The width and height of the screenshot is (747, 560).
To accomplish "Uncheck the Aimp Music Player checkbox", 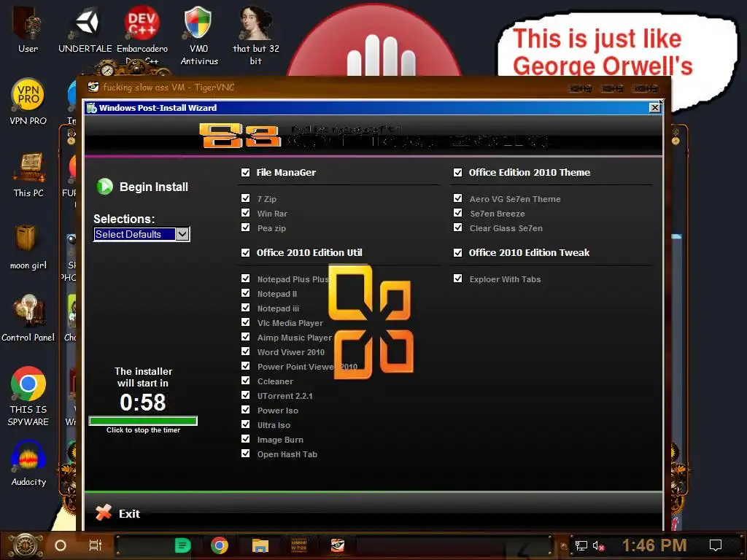I will point(245,337).
